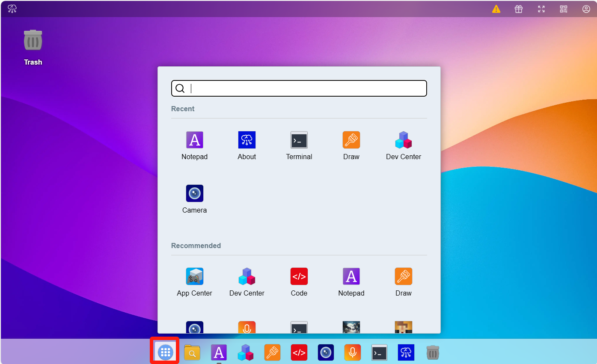
Task: Click the warning alert icon in top bar
Action: (x=496, y=9)
